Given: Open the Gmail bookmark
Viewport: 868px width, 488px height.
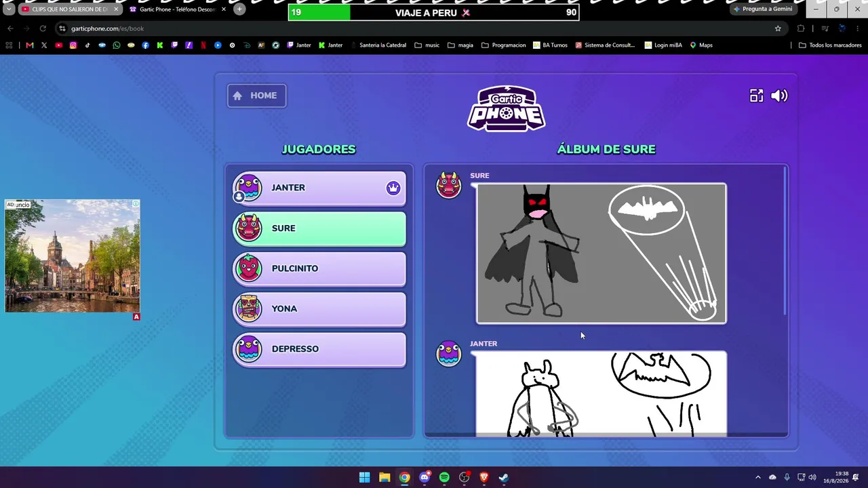Looking at the screenshot, I should (x=29, y=45).
